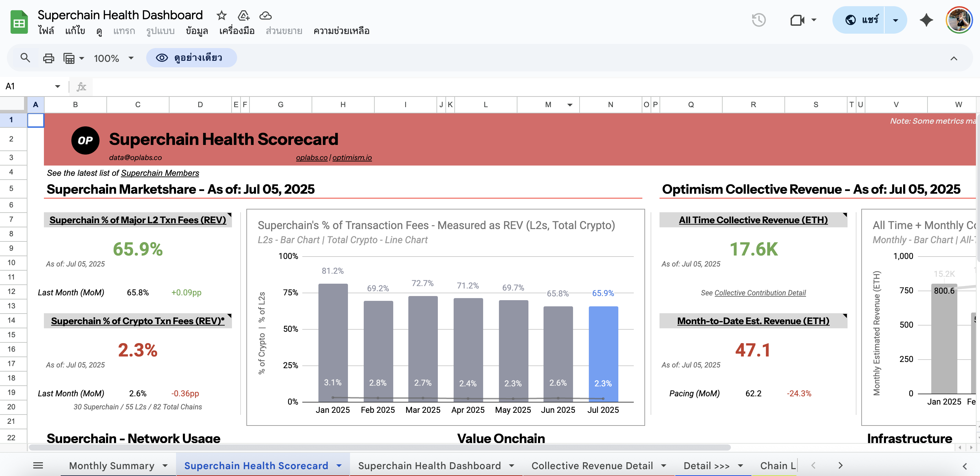Switch to the Monthly Summary sheet tab
Viewport: 980px width, 476px height.
[x=112, y=465]
